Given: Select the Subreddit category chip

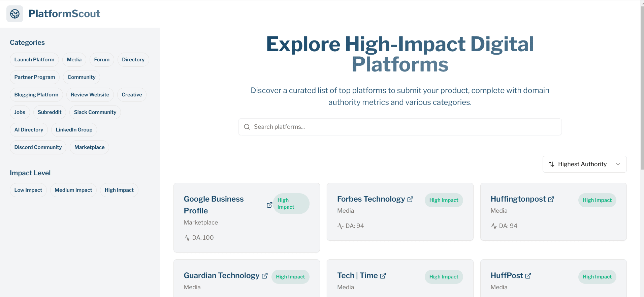Looking at the screenshot, I should [50, 112].
